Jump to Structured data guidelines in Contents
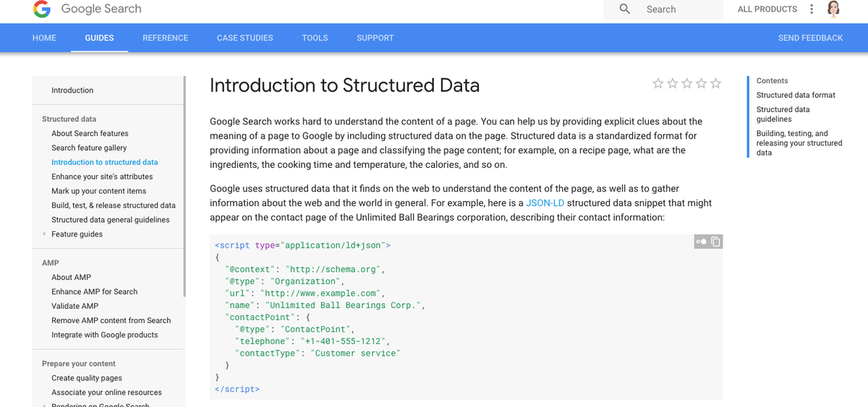This screenshot has width=868, height=407. pos(783,114)
